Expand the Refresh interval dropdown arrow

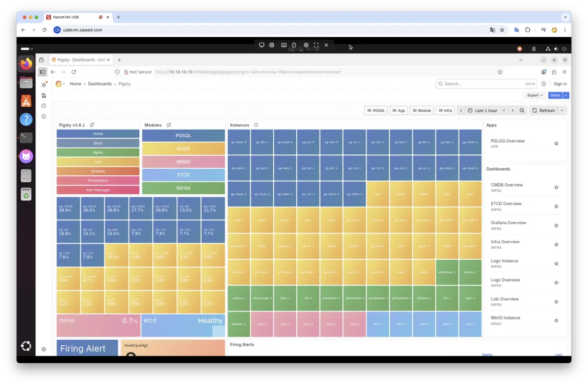coord(562,111)
